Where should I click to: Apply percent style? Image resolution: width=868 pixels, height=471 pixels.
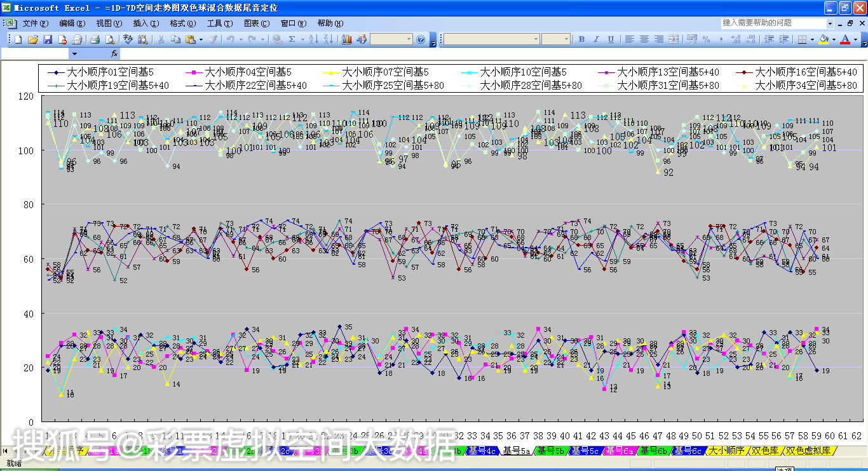[x=706, y=39]
